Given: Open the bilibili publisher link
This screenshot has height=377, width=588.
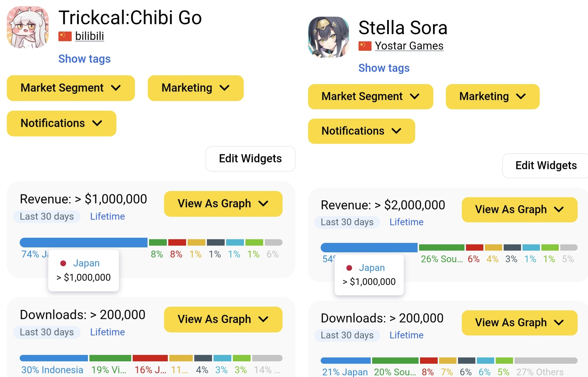Looking at the screenshot, I should (90, 36).
